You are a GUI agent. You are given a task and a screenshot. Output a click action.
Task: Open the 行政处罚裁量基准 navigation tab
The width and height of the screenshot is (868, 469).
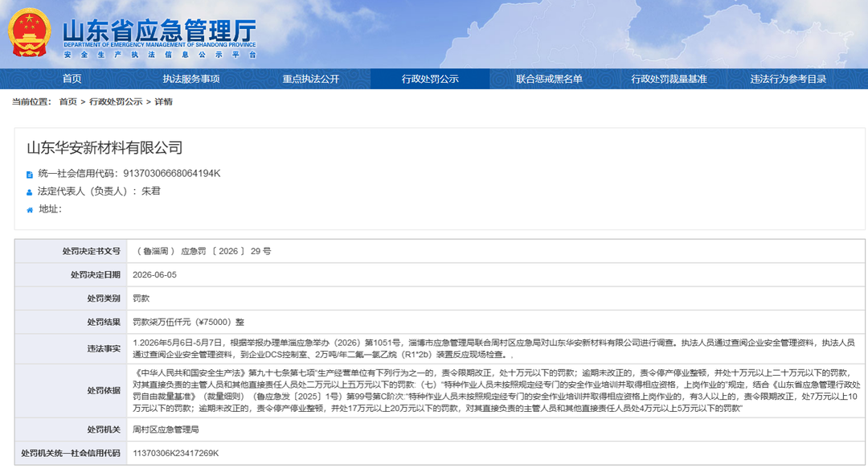coord(669,79)
